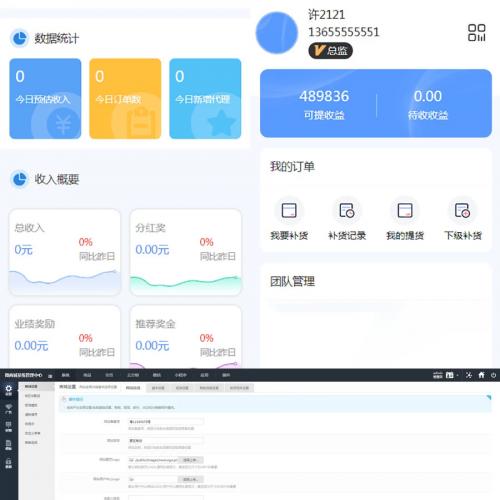Click the phone number 13655555551
Viewport: 500px width, 500px height.
(344, 32)
